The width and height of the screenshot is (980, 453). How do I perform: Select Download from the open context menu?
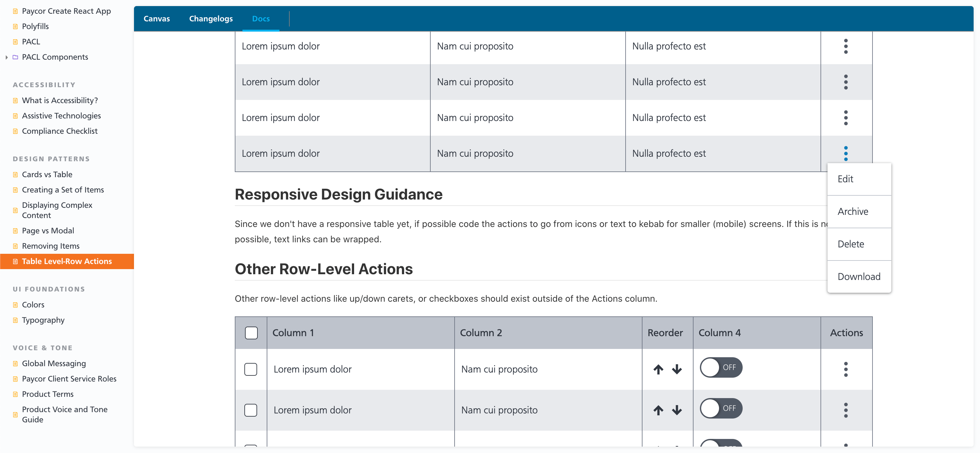(859, 277)
